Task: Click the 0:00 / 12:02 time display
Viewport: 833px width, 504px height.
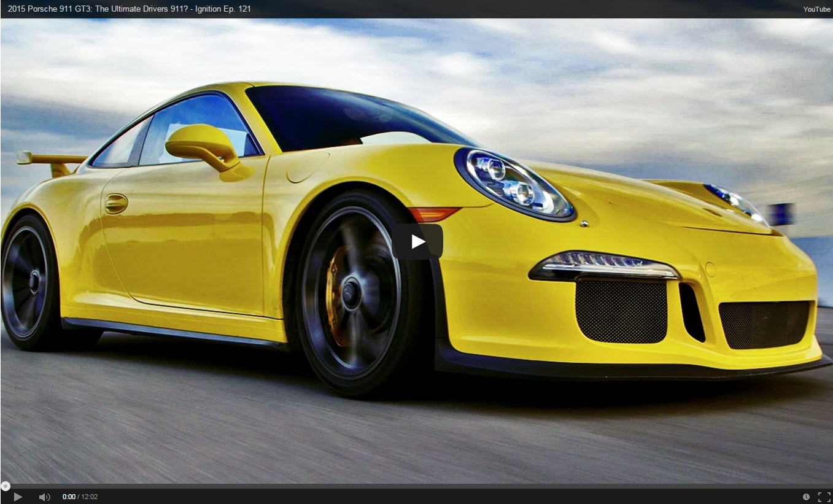Action: tap(80, 497)
